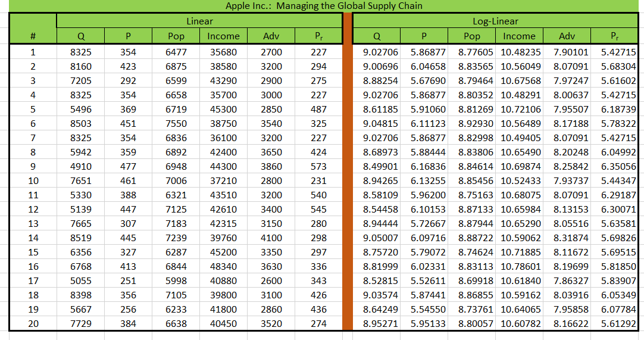Click the Pop header in the Linear section
This screenshot has height=340, width=644.
click(x=176, y=36)
